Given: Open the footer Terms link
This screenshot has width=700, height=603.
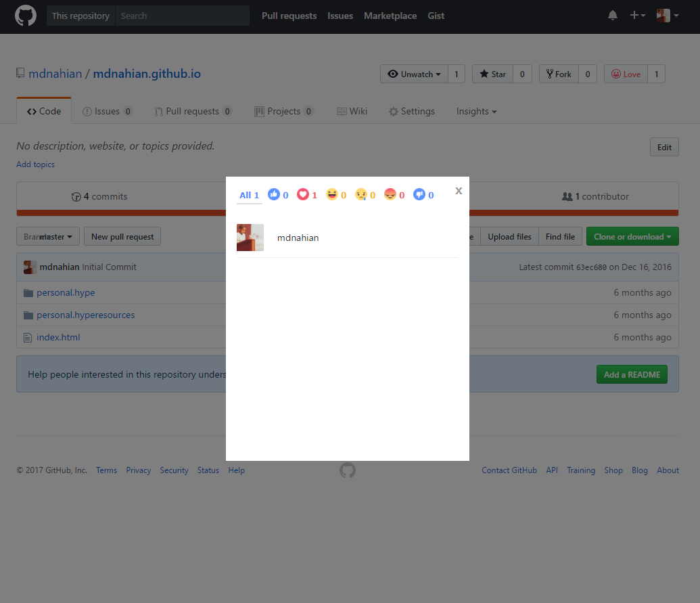Looking at the screenshot, I should coord(106,470).
